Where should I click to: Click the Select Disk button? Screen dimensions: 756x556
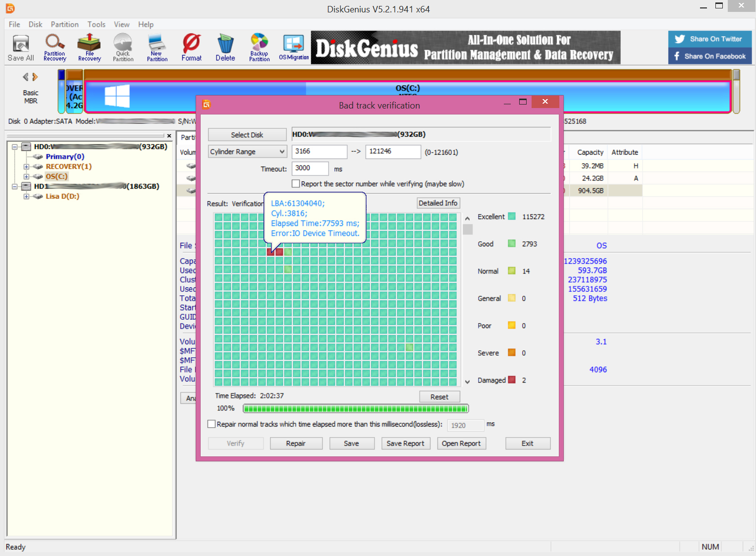pyautogui.click(x=247, y=135)
